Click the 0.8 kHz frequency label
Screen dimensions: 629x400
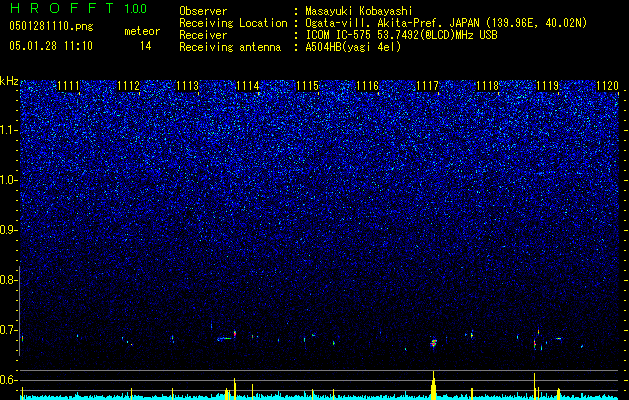tap(8, 280)
